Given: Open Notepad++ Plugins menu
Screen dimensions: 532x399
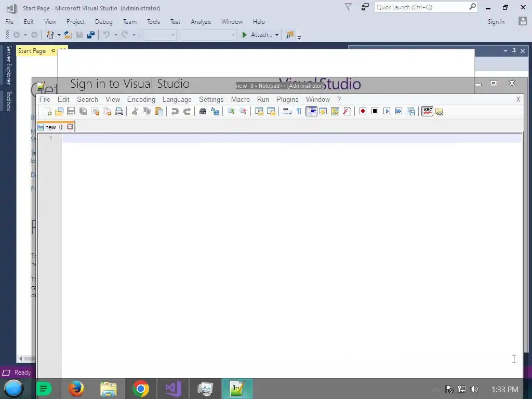Looking at the screenshot, I should pyautogui.click(x=287, y=99).
